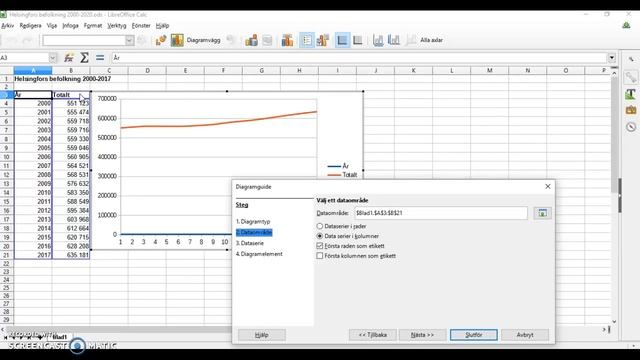Click the Nästa >> button

(x=422, y=335)
